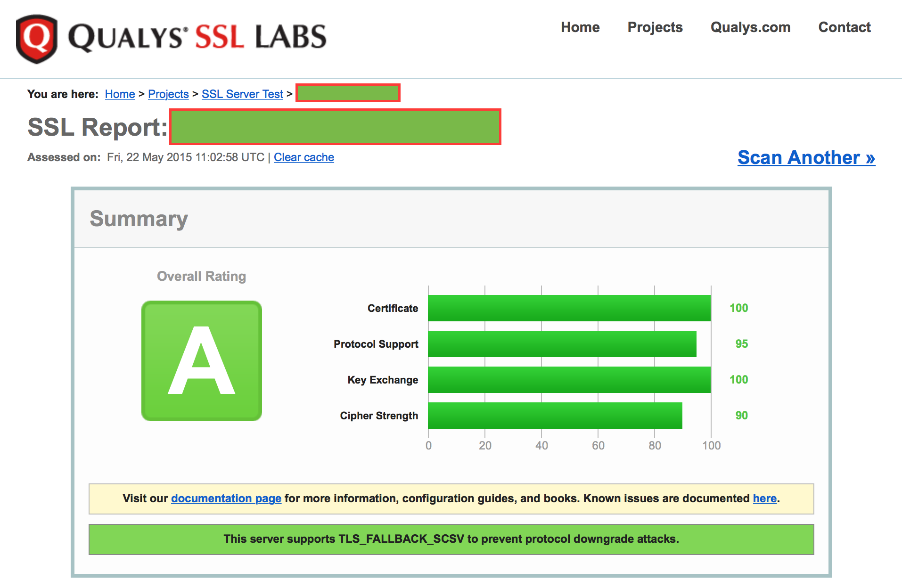This screenshot has width=902, height=588.
Task: Open the SSL Server Test breadcrumb link
Action: (242, 94)
